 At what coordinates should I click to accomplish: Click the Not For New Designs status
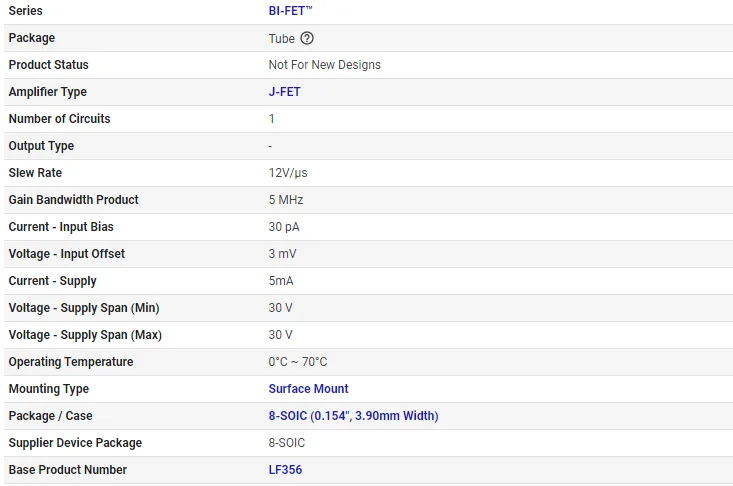click(x=324, y=65)
